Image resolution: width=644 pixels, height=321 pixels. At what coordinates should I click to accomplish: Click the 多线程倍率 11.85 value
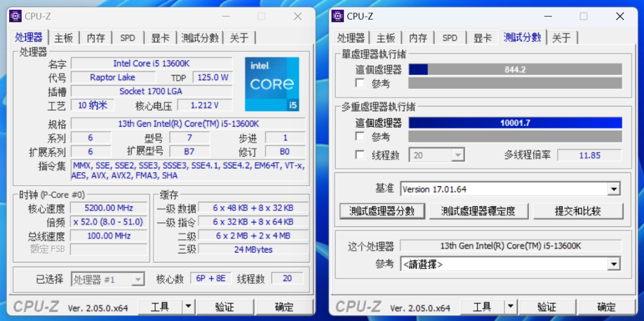590,155
